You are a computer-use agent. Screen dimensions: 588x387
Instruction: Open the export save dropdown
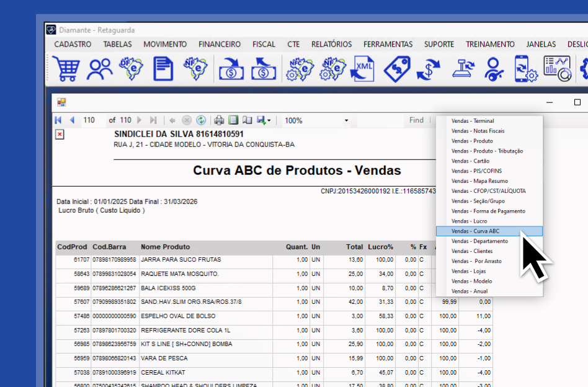(264, 120)
